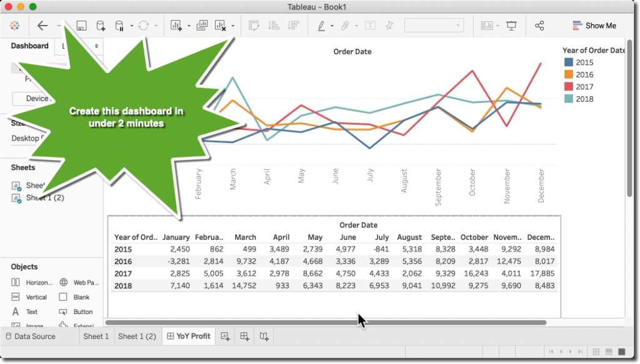Click the New Worksheet tab icon at bottom
The image size is (640, 364).
[x=225, y=337]
